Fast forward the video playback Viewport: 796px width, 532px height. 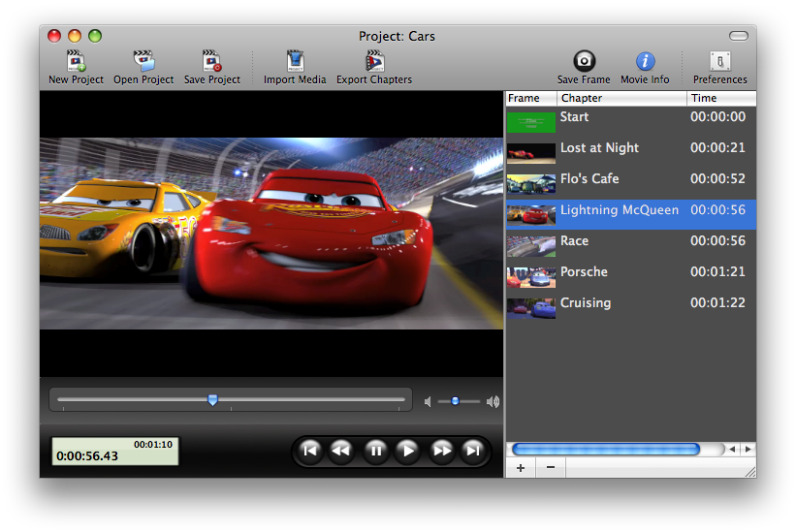point(442,451)
